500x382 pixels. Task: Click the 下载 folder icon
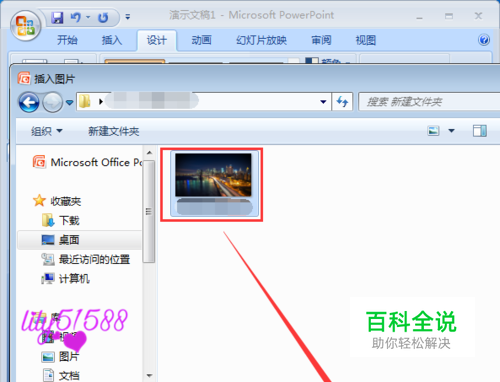(x=48, y=220)
